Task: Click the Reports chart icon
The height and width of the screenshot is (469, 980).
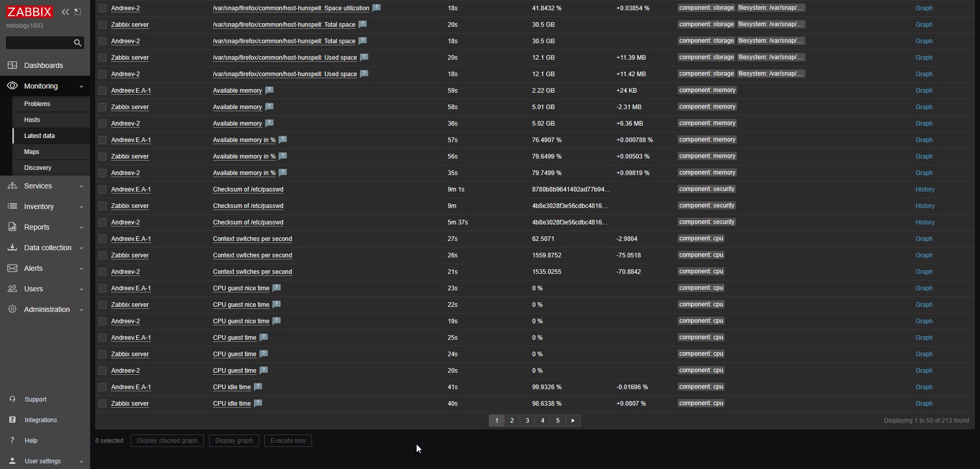Action: click(x=12, y=227)
